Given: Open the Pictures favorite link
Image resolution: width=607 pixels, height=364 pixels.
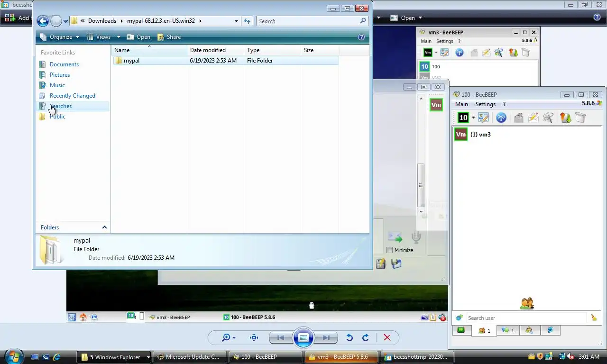Looking at the screenshot, I should point(60,75).
